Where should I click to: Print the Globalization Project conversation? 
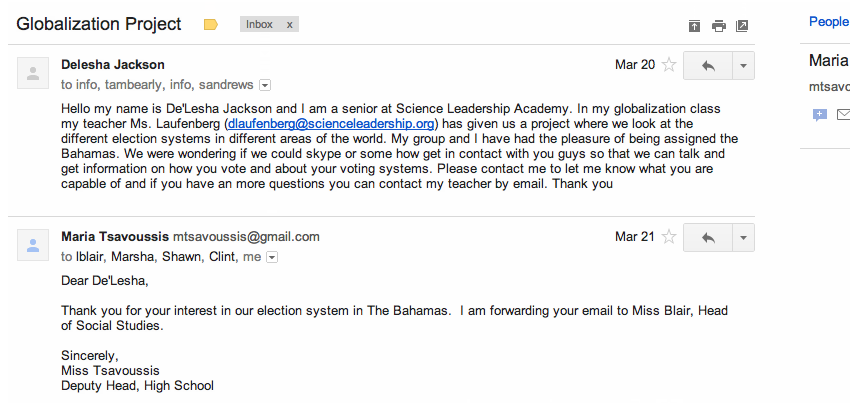[718, 25]
